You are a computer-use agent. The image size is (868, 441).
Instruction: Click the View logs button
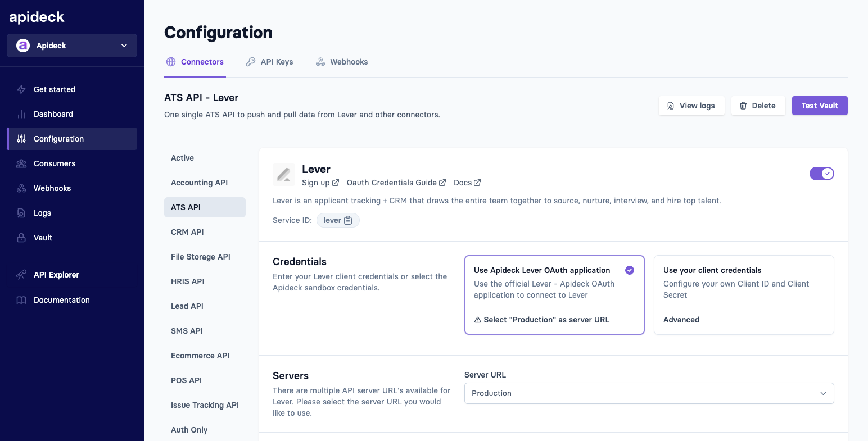point(691,106)
